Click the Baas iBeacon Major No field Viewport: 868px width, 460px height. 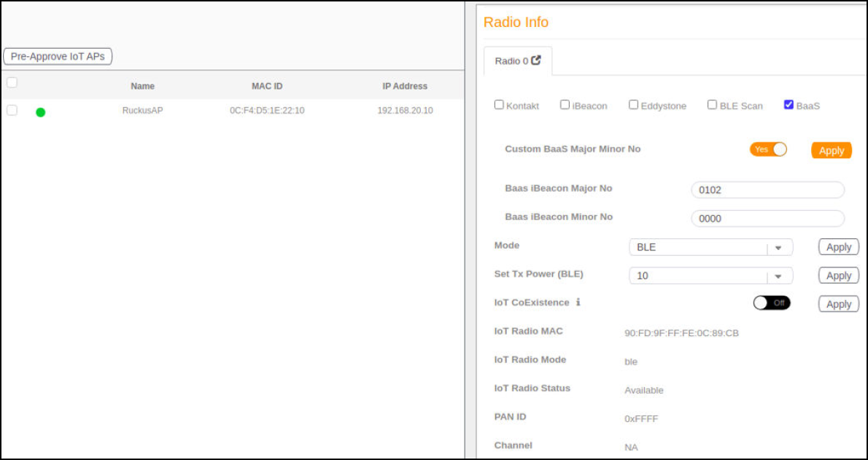click(x=768, y=190)
